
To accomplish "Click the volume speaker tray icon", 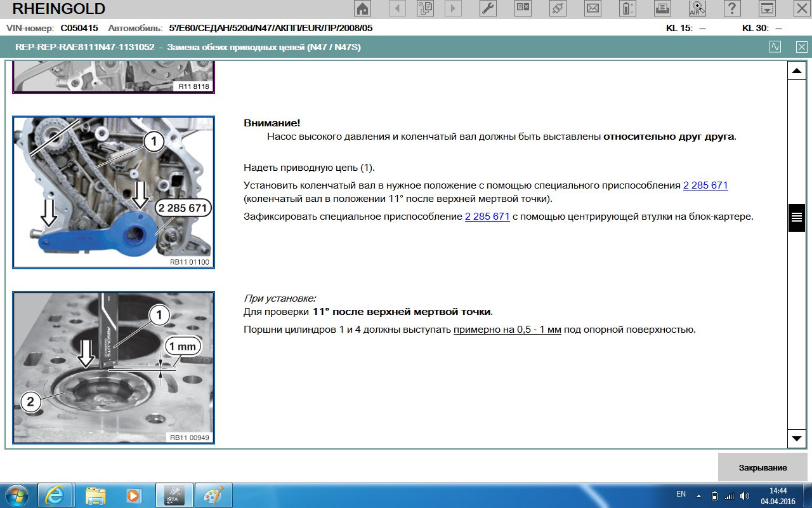I will [x=745, y=495].
